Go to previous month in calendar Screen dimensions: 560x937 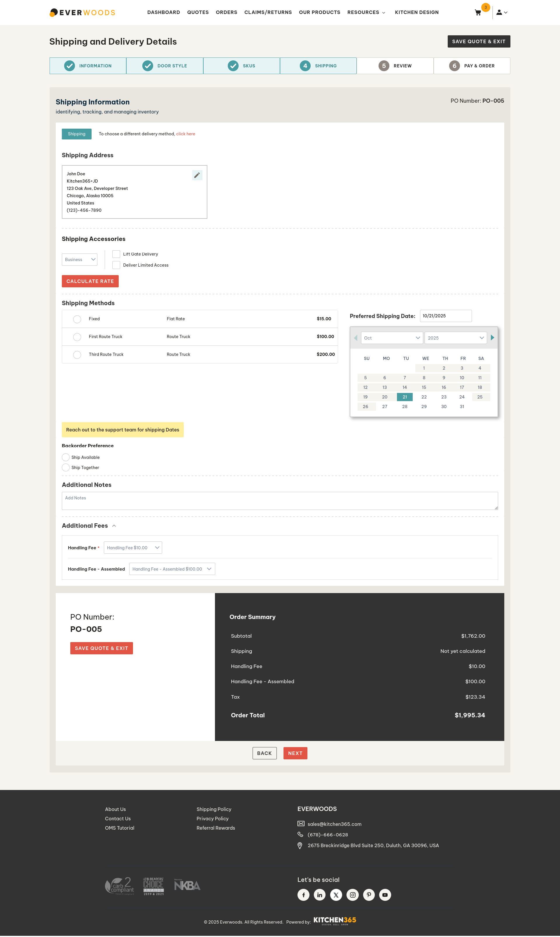tap(356, 338)
